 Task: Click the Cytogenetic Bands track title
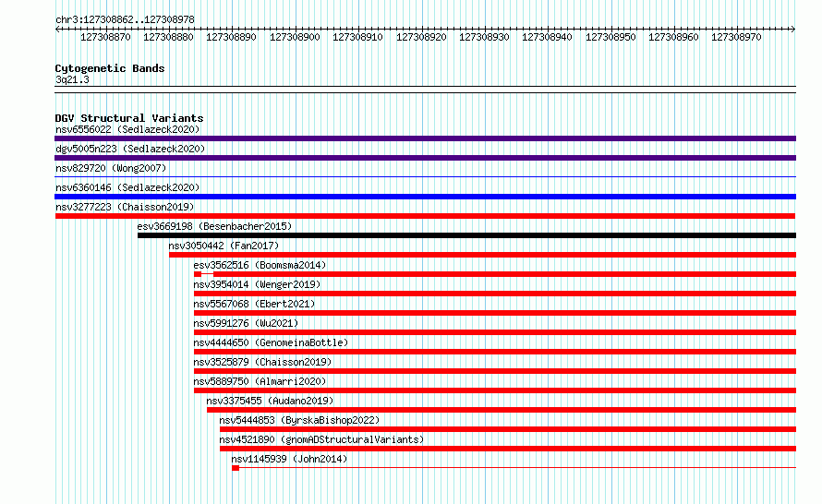click(x=110, y=68)
